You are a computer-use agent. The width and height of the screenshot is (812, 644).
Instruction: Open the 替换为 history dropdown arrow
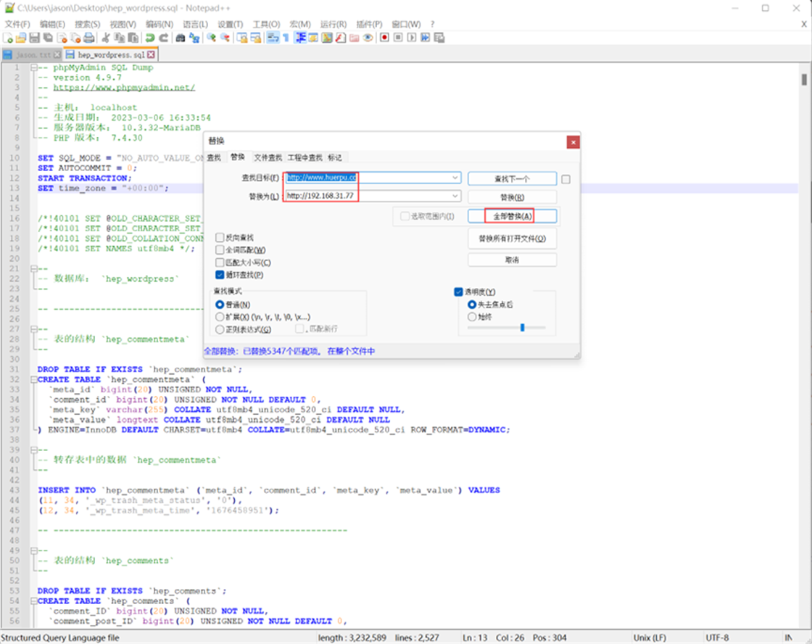click(455, 196)
